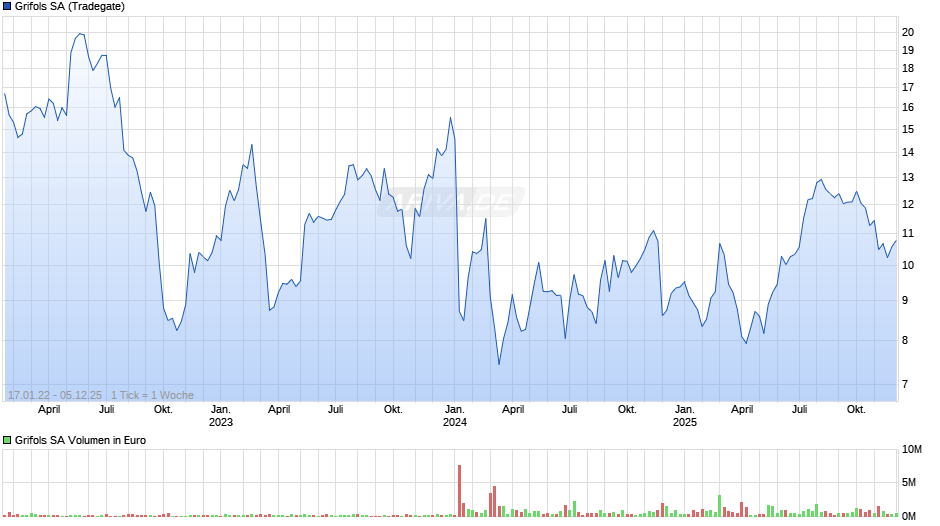Click the price axis label 9
Viewport: 940px width, 526px height.
pyautogui.click(x=905, y=300)
